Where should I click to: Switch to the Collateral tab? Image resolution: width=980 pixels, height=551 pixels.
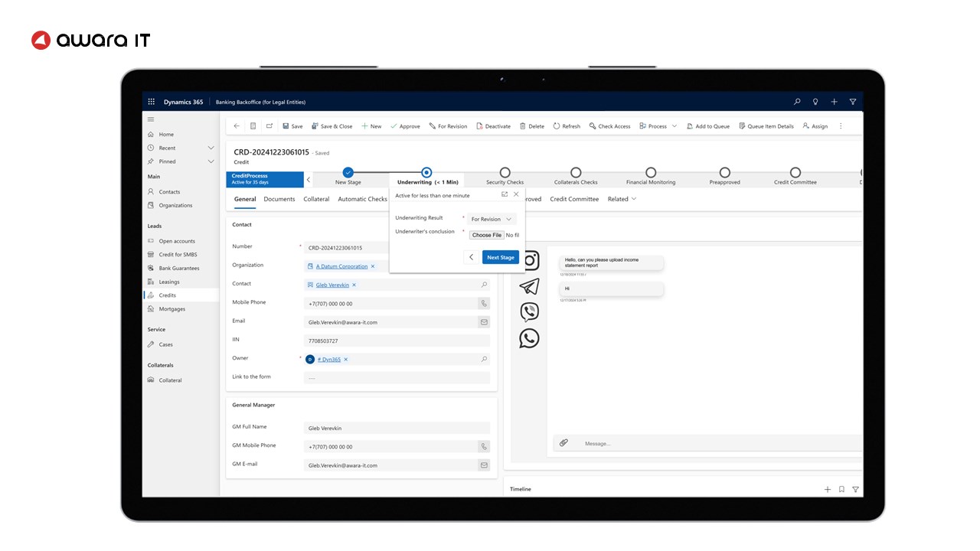316,199
